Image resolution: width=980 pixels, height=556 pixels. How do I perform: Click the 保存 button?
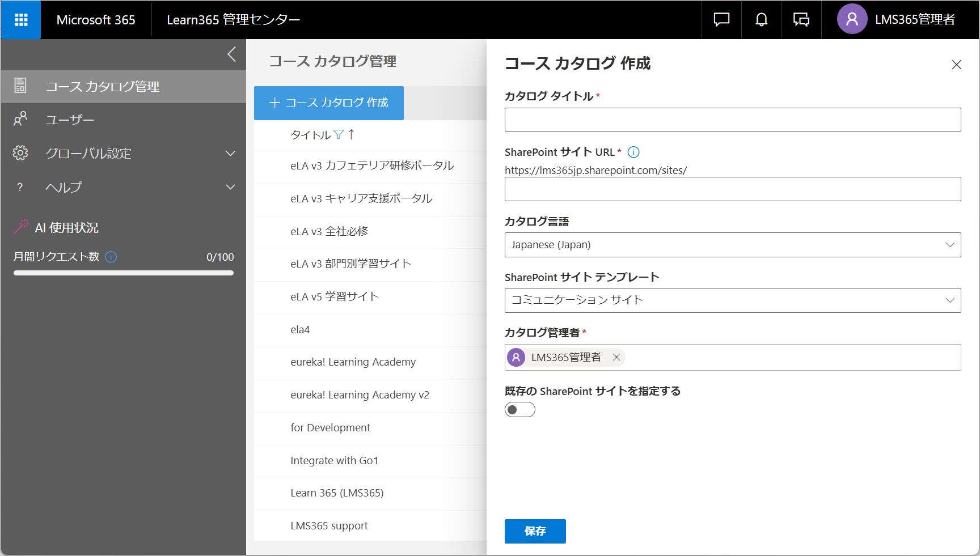click(x=535, y=531)
